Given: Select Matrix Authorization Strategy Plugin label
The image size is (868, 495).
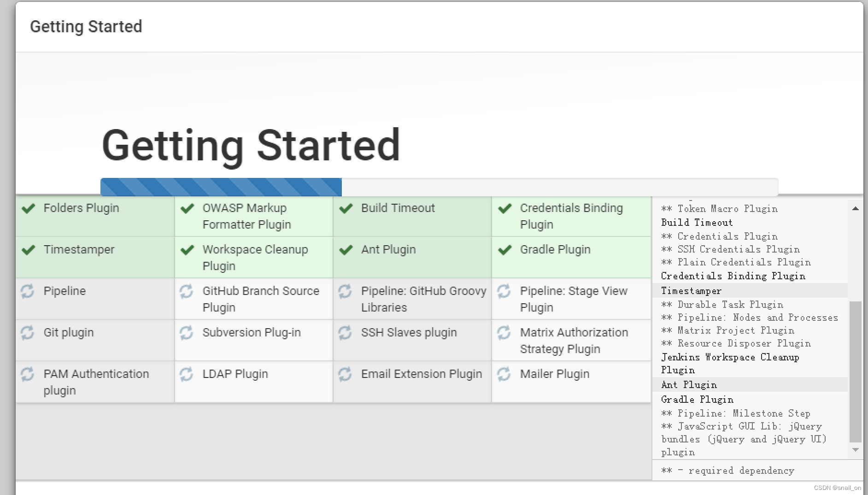Looking at the screenshot, I should [x=574, y=341].
